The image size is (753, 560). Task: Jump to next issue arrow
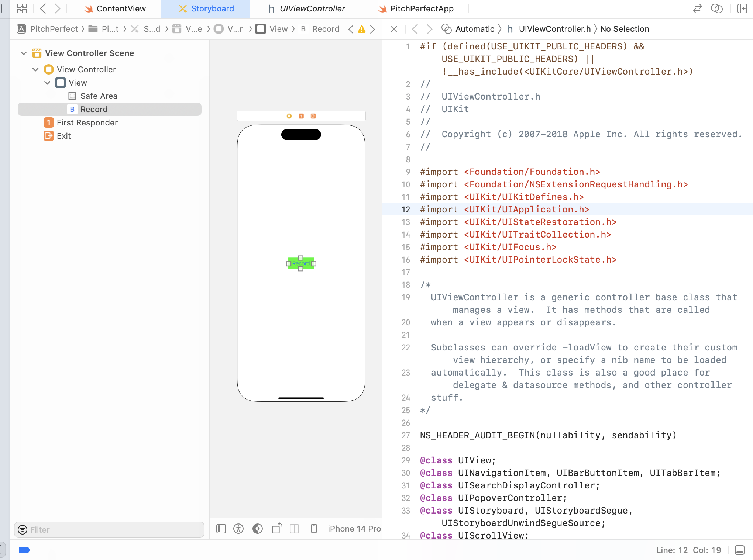pyautogui.click(x=372, y=29)
